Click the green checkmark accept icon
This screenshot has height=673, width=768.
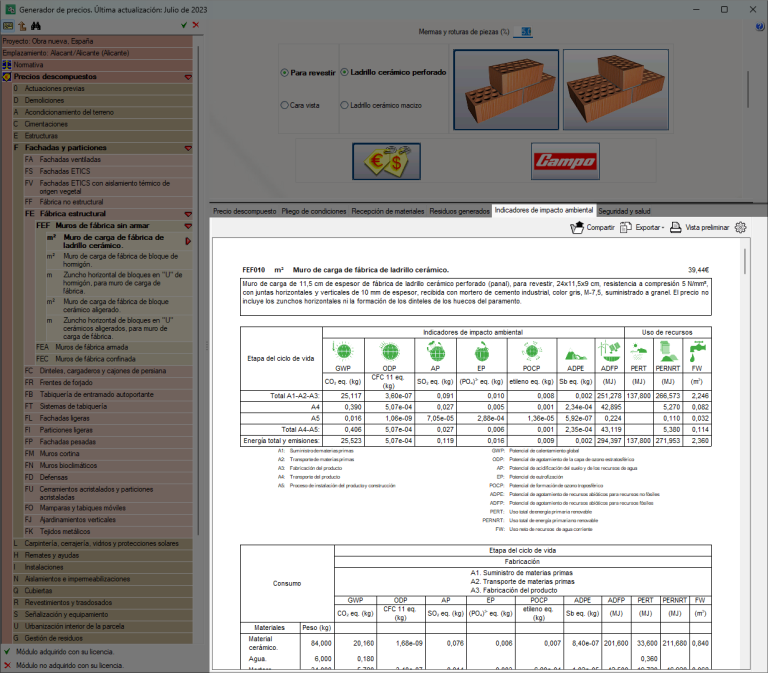[184, 25]
